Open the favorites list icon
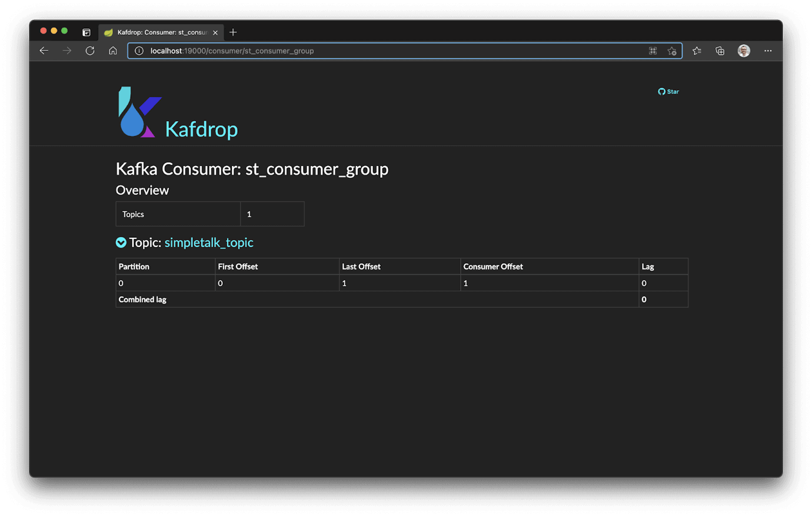 [x=697, y=51]
